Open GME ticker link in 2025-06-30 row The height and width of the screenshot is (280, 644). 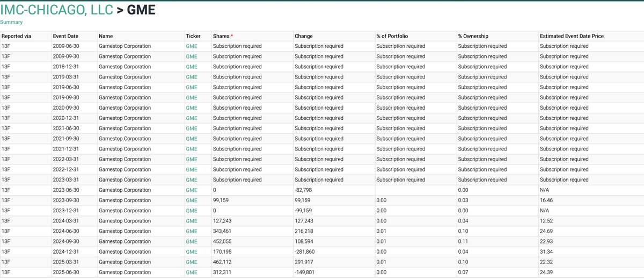(x=192, y=272)
